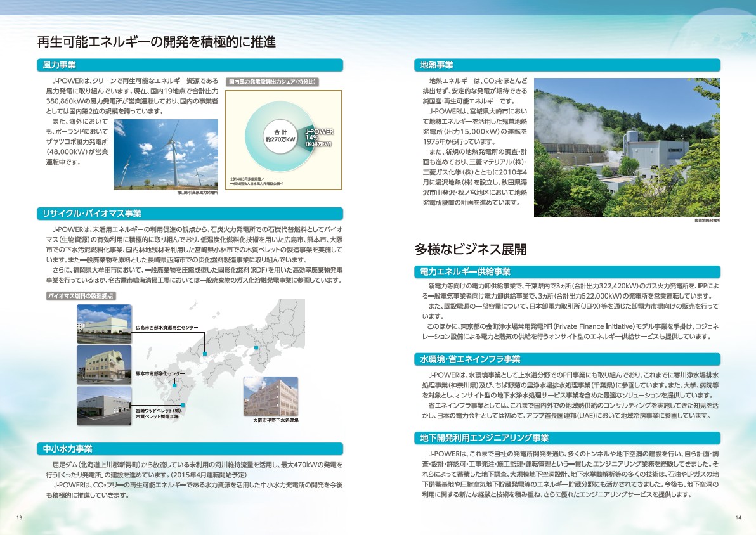Click the 国内風力発電設備出力シェア chart label
The height and width of the screenshot is (535, 756).
tap(273, 82)
